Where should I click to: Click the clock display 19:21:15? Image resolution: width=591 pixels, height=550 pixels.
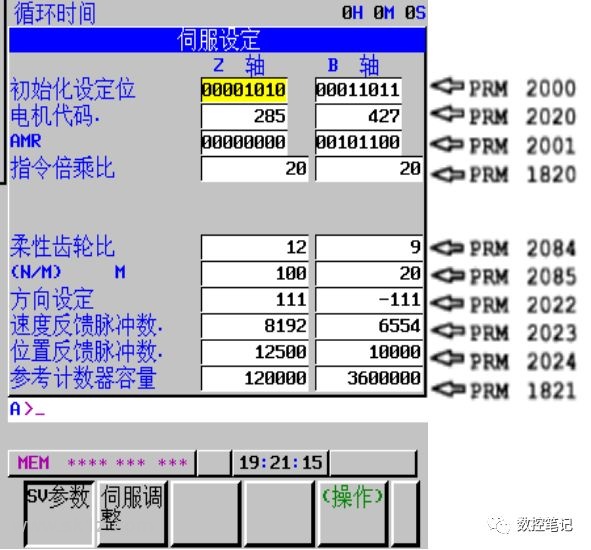pos(281,463)
